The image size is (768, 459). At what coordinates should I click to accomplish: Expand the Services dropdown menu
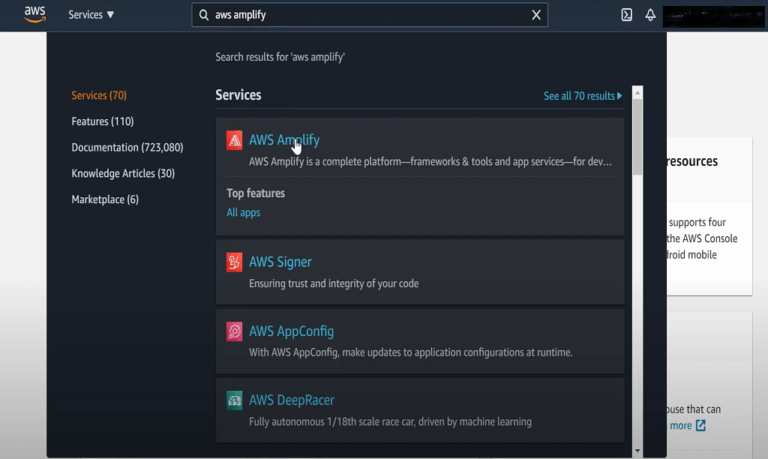pyautogui.click(x=91, y=15)
